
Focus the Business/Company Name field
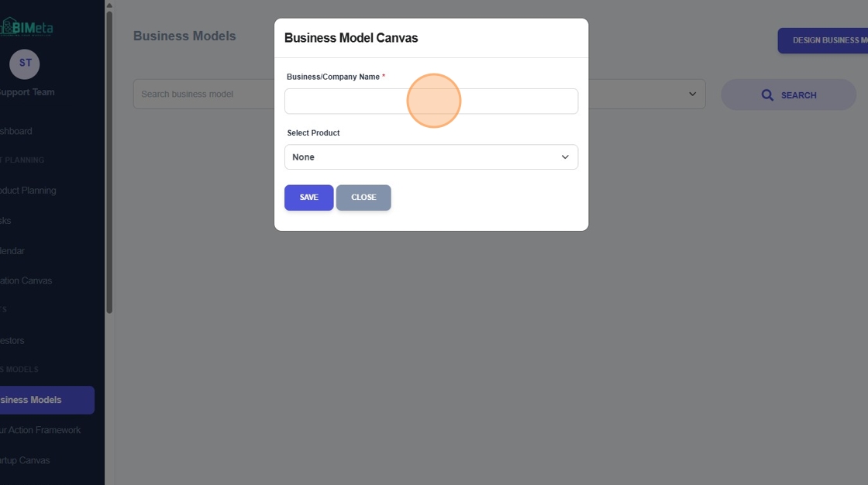click(x=431, y=101)
